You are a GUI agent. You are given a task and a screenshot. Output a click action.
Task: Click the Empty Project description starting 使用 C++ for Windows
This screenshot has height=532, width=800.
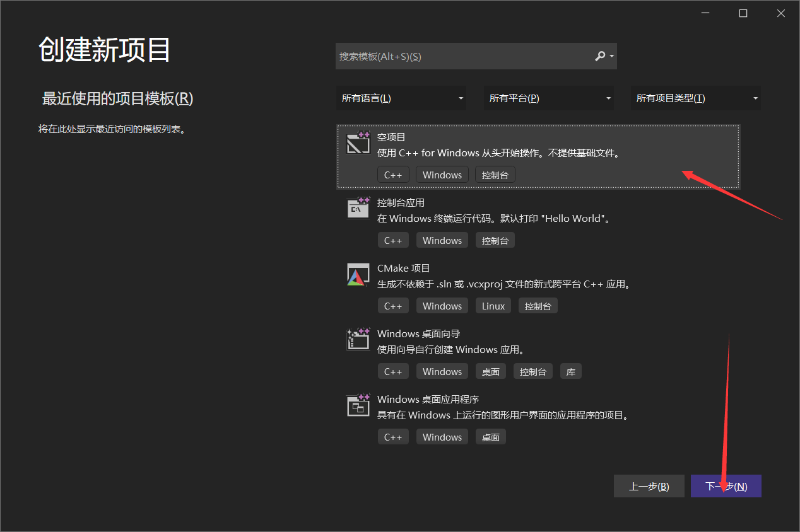[x=498, y=153]
